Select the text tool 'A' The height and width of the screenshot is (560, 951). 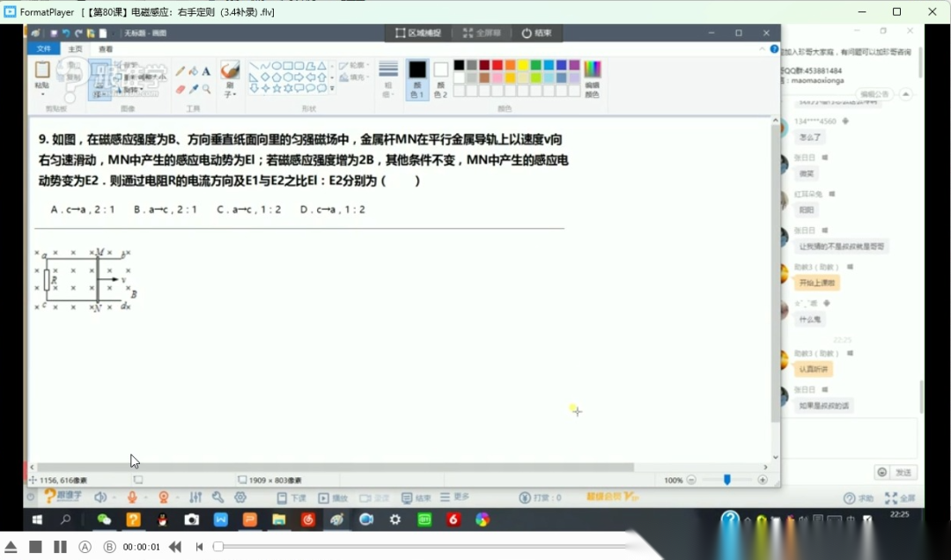[x=206, y=71]
